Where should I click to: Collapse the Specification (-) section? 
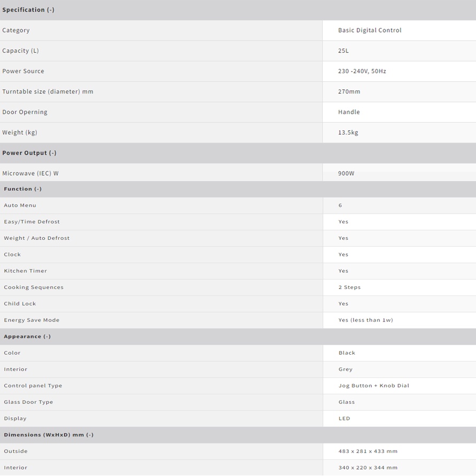(238, 10)
